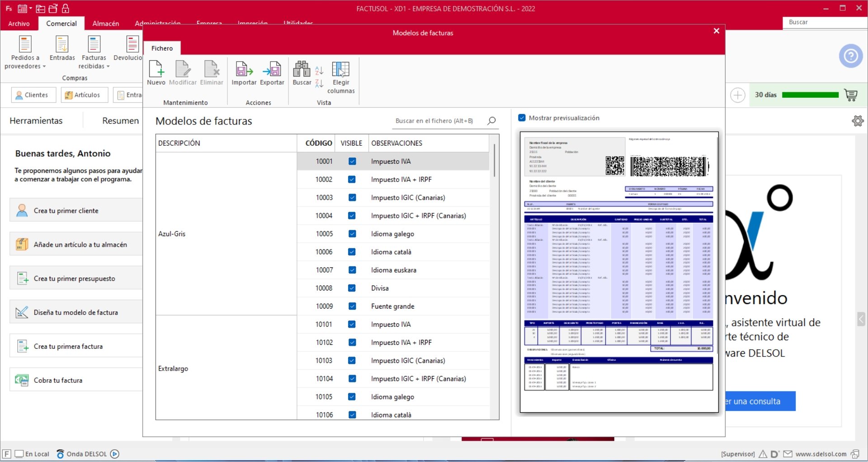Screen dimensions: 868x462
Task: Click the Buscar binoculars icon
Action: pyautogui.click(x=302, y=69)
